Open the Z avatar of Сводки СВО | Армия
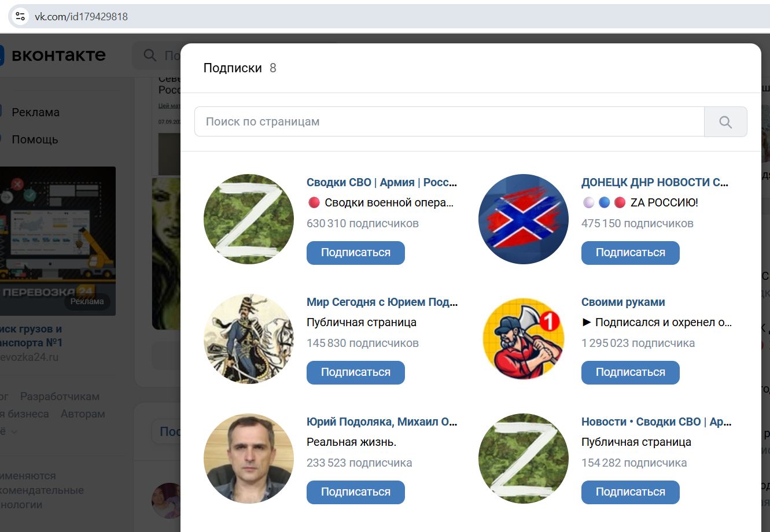 249,219
